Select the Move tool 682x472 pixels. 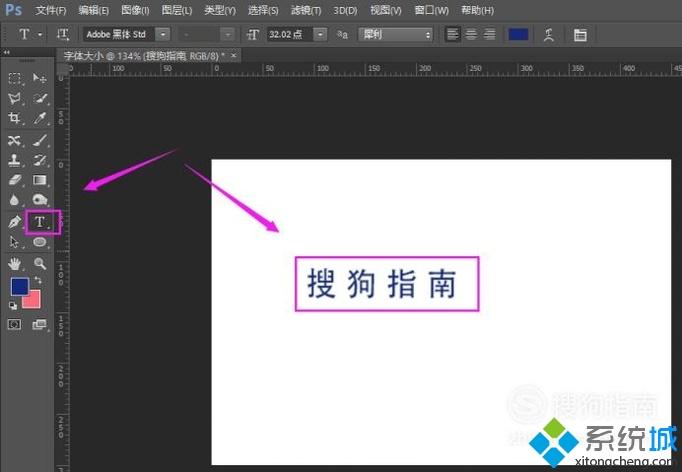tap(40, 78)
